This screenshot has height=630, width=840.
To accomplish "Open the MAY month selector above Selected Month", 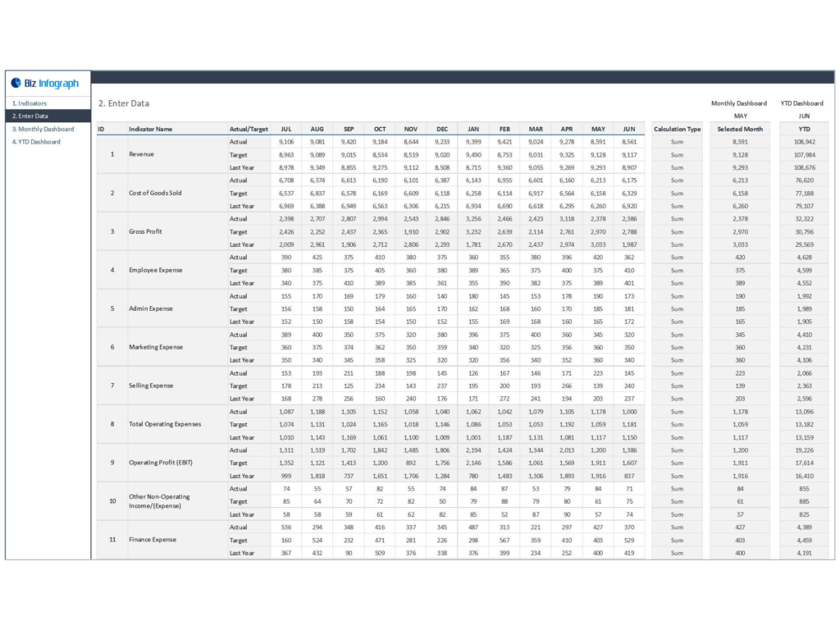I will point(740,117).
